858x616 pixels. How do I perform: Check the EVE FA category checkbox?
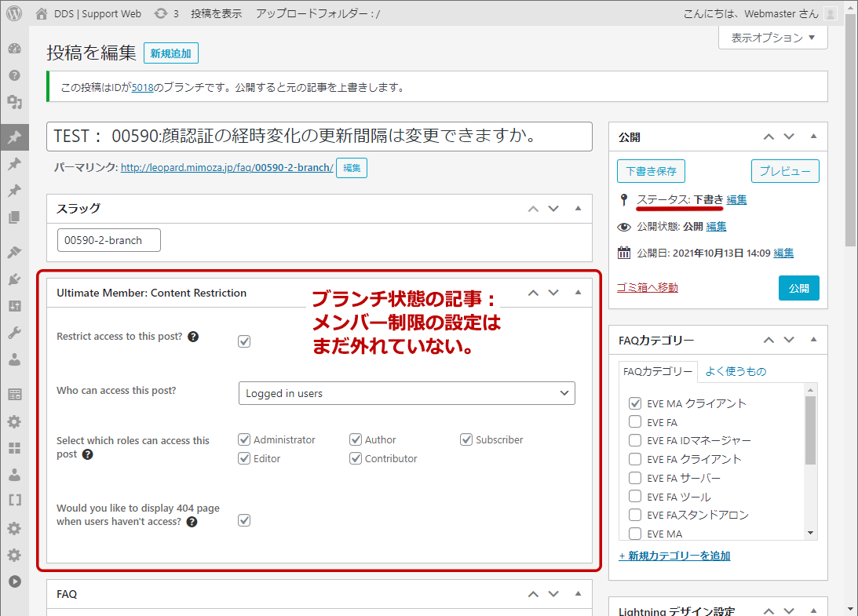pos(635,422)
